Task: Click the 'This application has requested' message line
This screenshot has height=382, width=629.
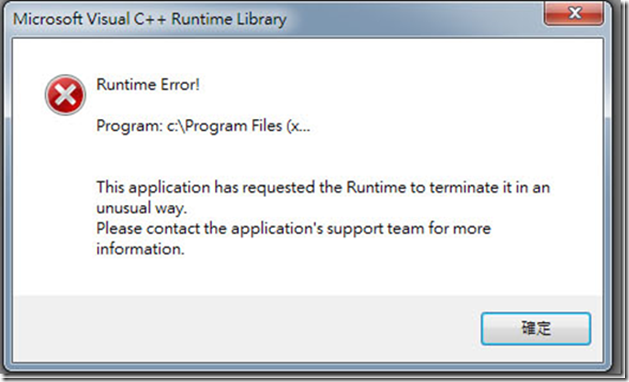Action: click(323, 187)
